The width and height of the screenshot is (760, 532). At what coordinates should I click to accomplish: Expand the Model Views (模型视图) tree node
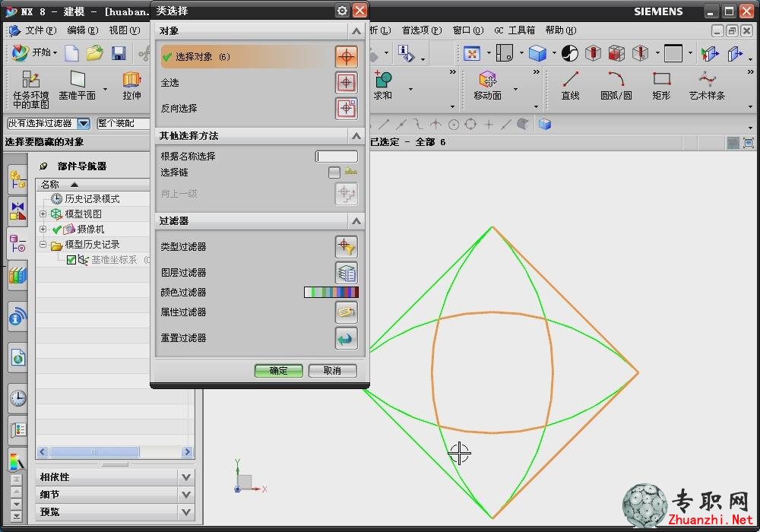pyautogui.click(x=43, y=214)
